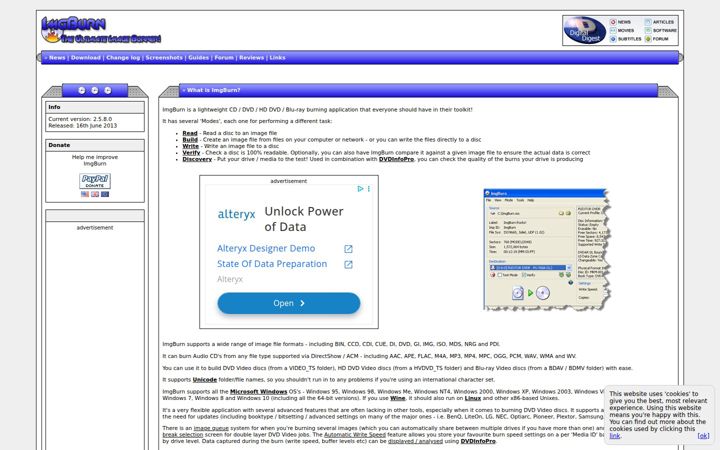Click the PayPal Donate button

pos(95,181)
